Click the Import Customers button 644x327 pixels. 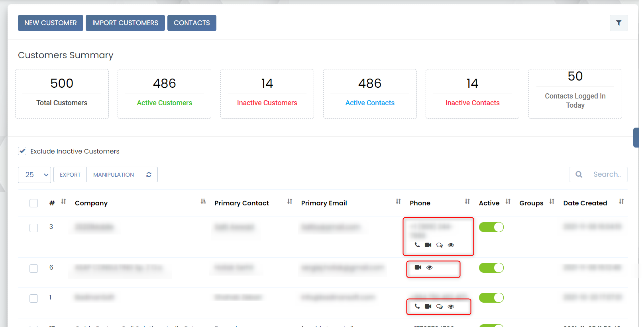click(x=125, y=23)
